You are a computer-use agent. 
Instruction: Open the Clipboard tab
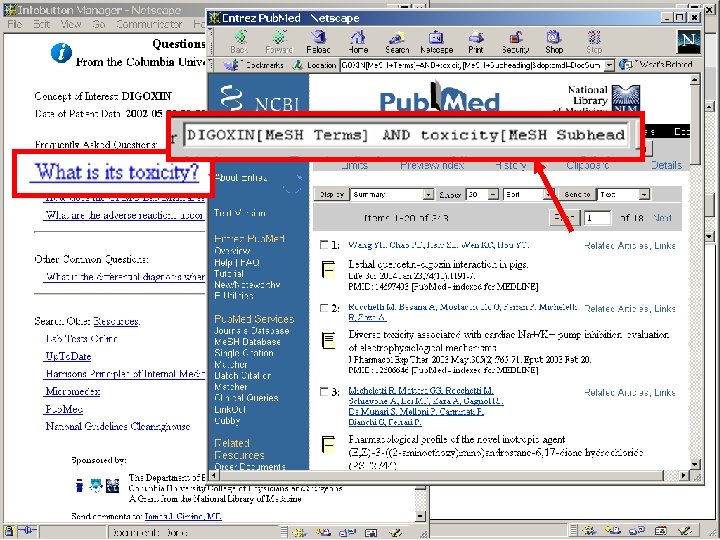point(588,165)
